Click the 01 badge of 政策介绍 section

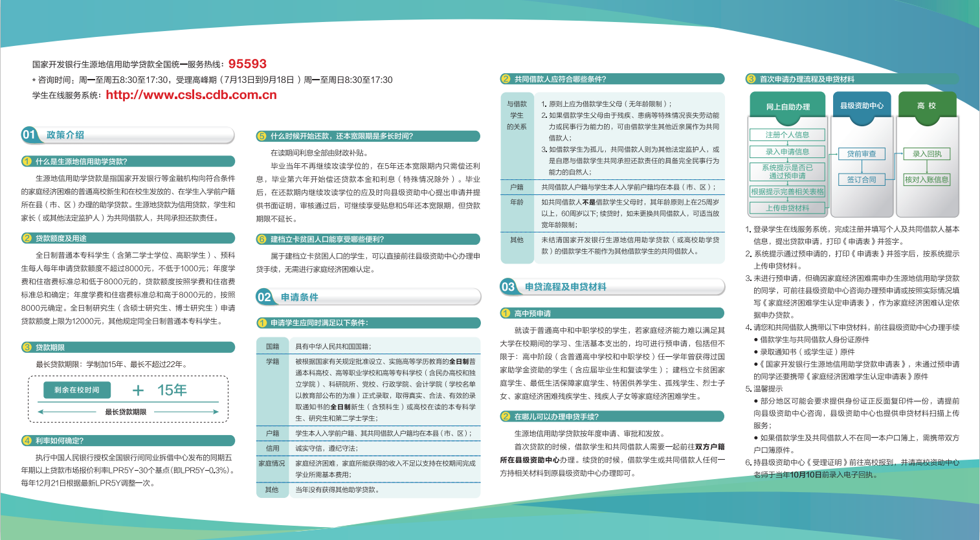tap(29, 135)
